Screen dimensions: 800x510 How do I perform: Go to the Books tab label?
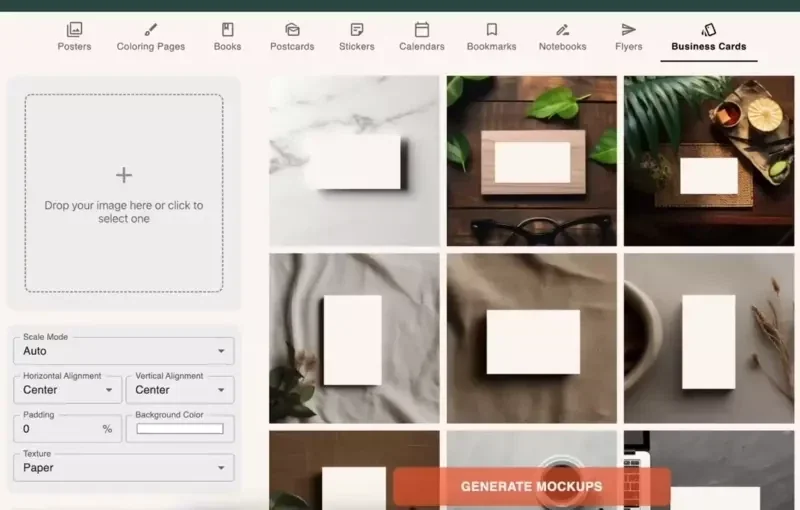point(228,46)
